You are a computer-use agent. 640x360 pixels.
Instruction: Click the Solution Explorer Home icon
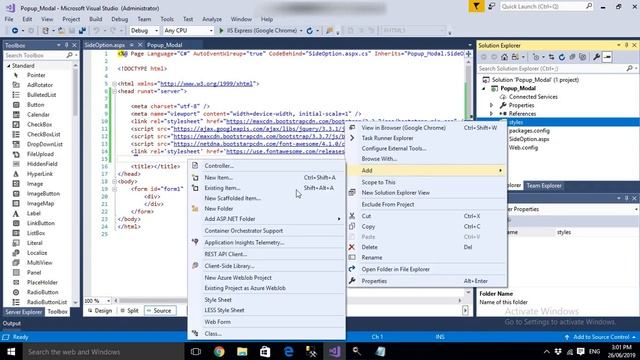tap(504, 57)
